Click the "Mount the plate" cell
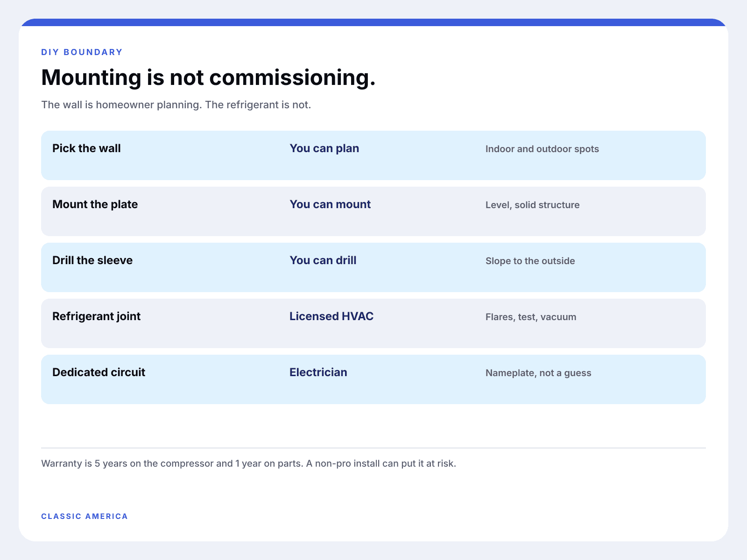Image resolution: width=747 pixels, height=560 pixels. [x=95, y=204]
